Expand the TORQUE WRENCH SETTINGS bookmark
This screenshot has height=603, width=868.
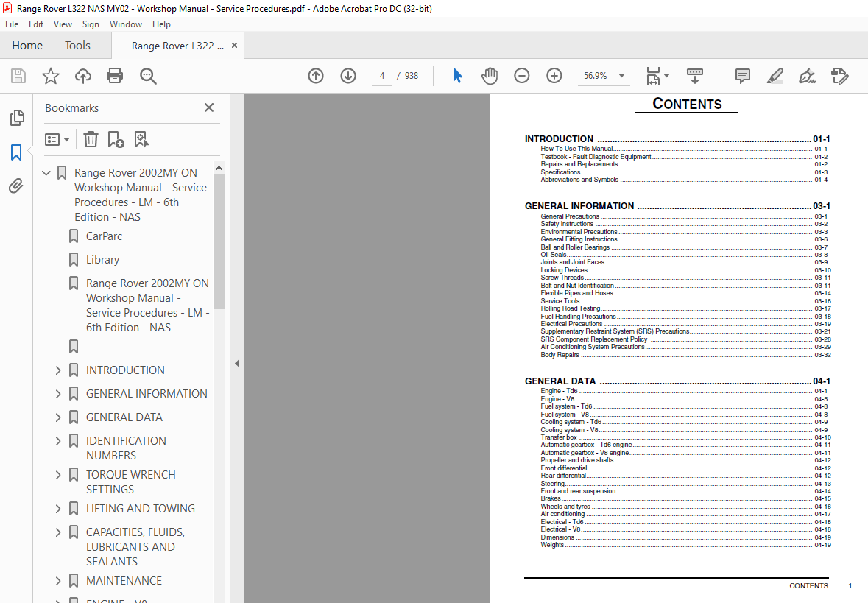[58, 475]
